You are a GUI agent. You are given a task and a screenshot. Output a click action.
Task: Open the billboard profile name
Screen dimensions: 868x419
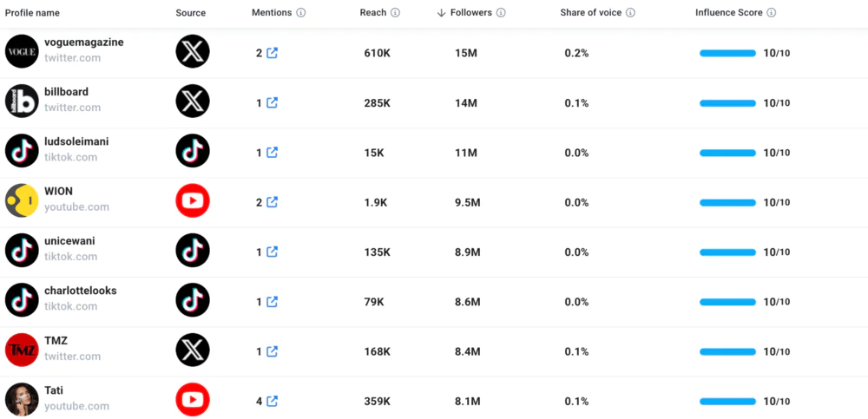[67, 92]
